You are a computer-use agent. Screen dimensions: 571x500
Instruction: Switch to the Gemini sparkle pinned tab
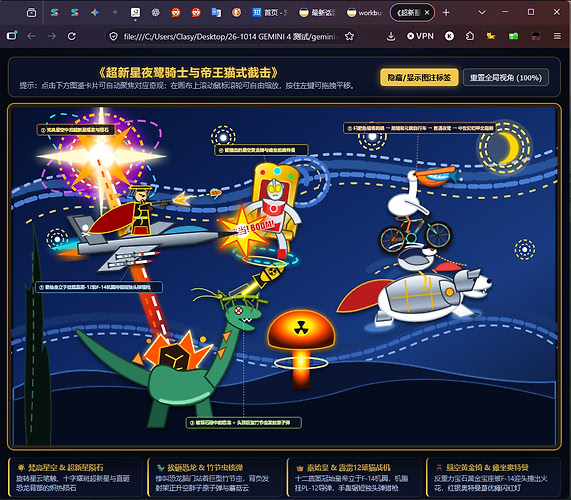coord(95,13)
